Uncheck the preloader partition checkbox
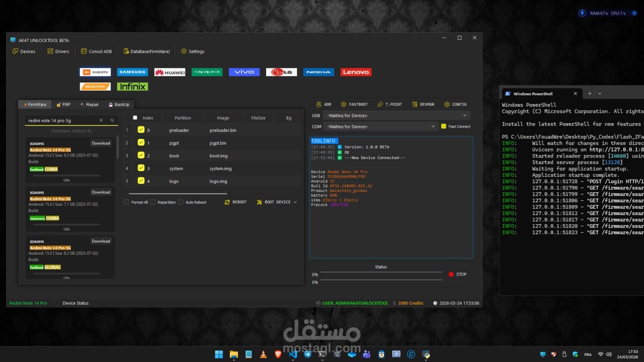 [x=141, y=129]
